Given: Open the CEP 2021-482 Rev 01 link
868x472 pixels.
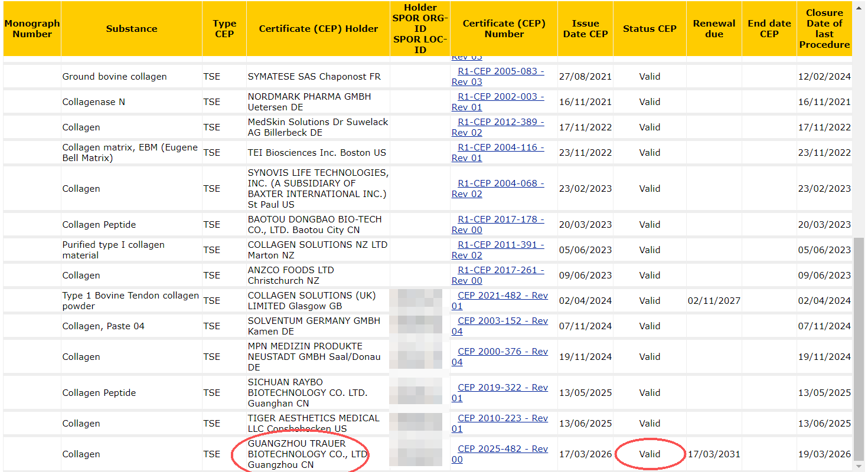Looking at the screenshot, I should point(502,296).
